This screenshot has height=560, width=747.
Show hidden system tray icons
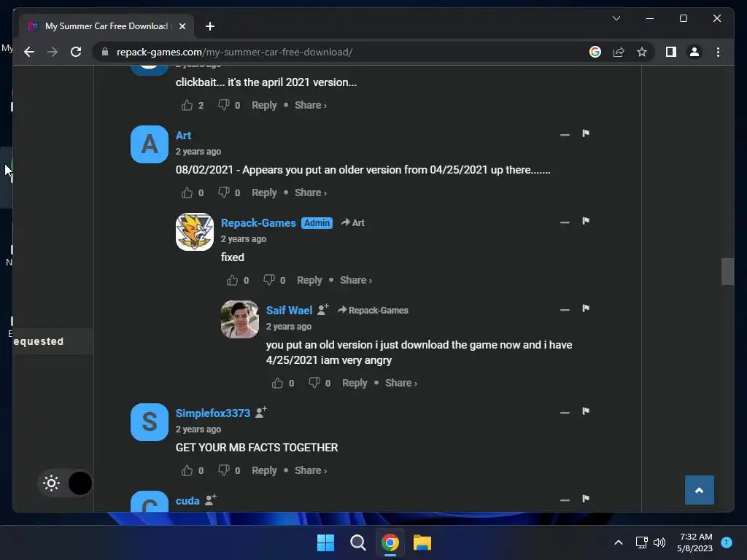click(619, 542)
